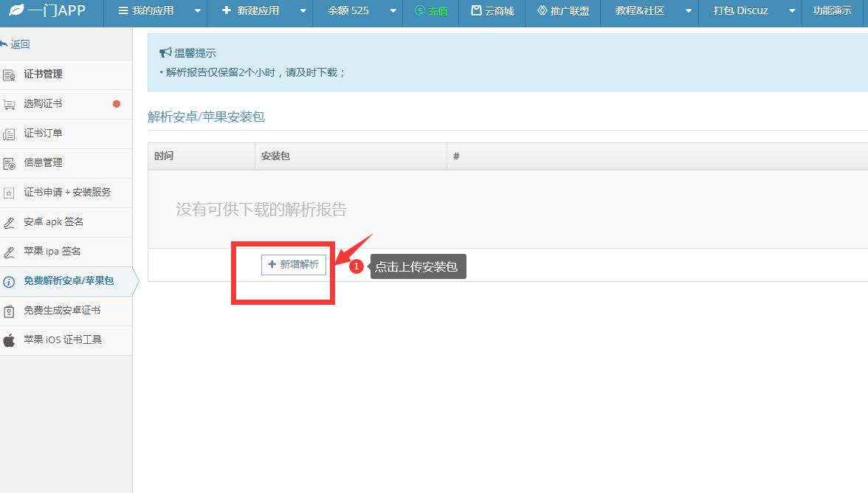Click the Apple logo icon in the sidebar
Screen dimensions: 868x493
[9, 340]
